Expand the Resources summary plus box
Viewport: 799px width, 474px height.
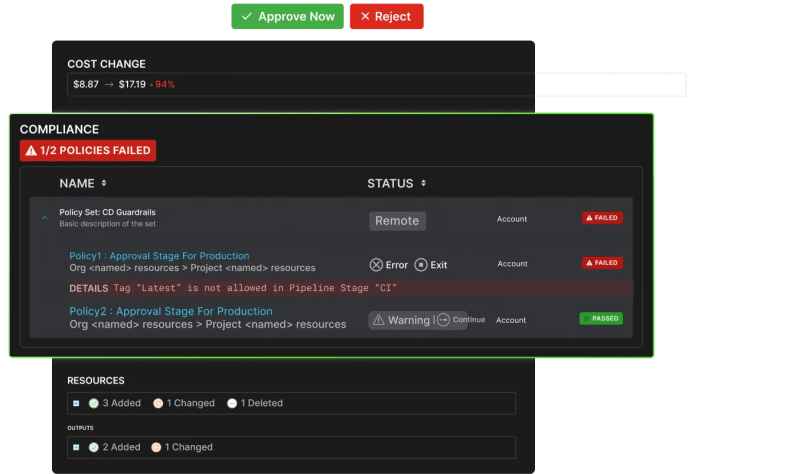(x=76, y=403)
